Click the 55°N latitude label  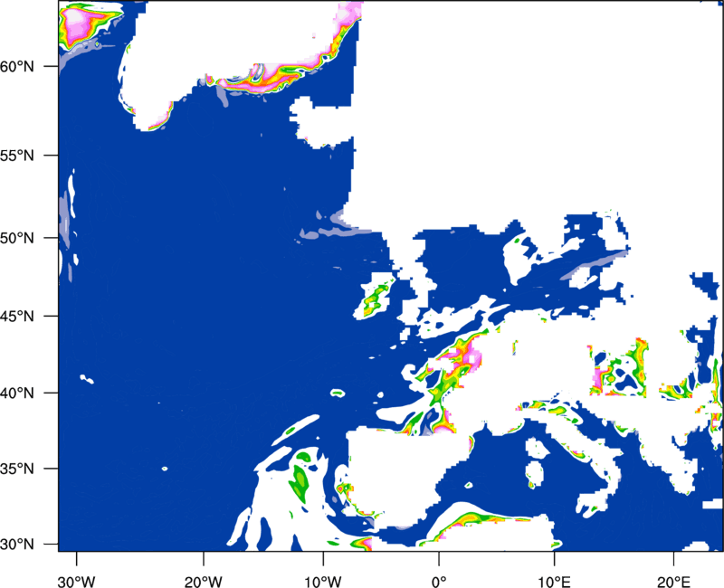coord(17,155)
